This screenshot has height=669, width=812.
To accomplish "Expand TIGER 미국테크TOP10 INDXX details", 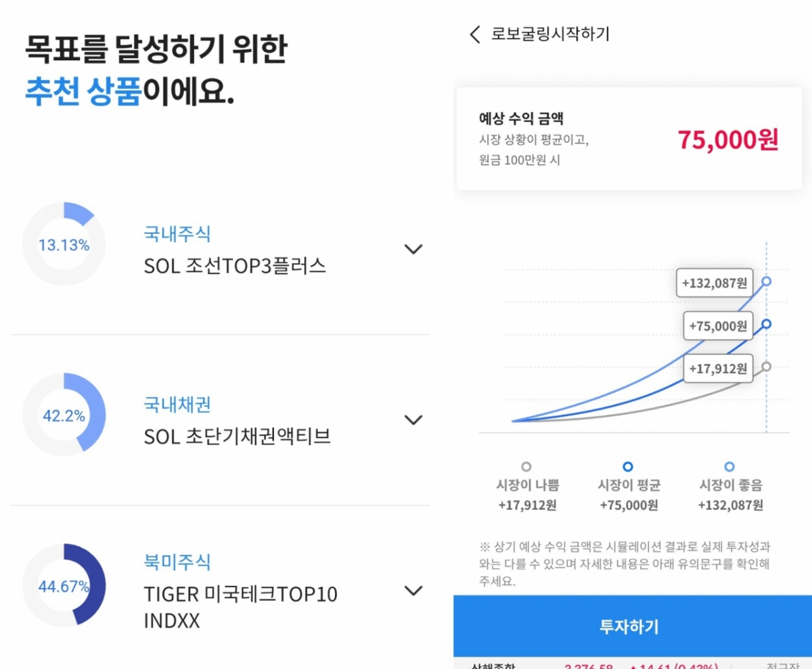I will pyautogui.click(x=413, y=591).
